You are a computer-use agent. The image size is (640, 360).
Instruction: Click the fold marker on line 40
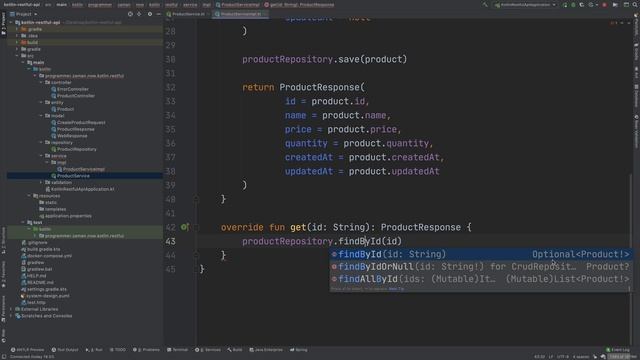(x=196, y=199)
